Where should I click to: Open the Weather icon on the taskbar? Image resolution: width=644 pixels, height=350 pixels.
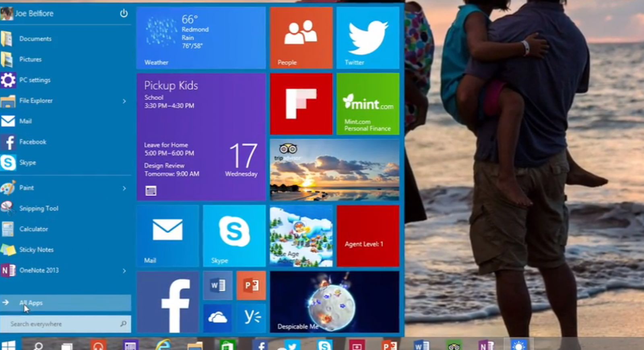click(x=518, y=345)
